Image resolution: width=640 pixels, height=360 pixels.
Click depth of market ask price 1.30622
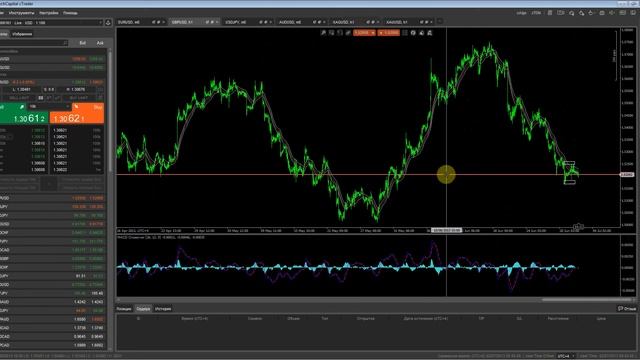(x=60, y=169)
